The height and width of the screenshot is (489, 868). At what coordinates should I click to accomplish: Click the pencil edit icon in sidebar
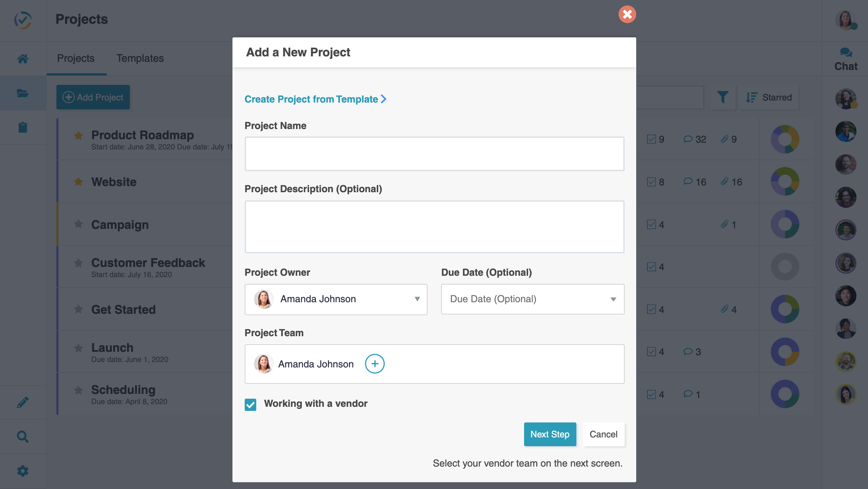coord(23,402)
